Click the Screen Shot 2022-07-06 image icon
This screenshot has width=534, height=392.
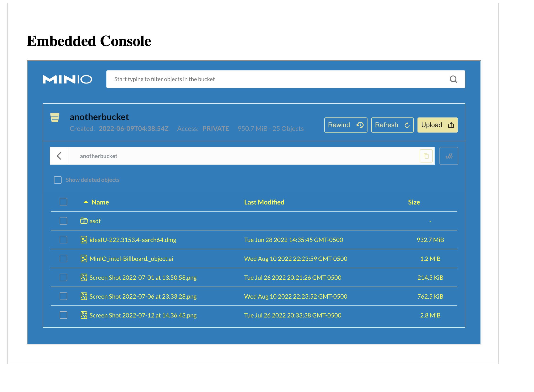[x=84, y=296]
